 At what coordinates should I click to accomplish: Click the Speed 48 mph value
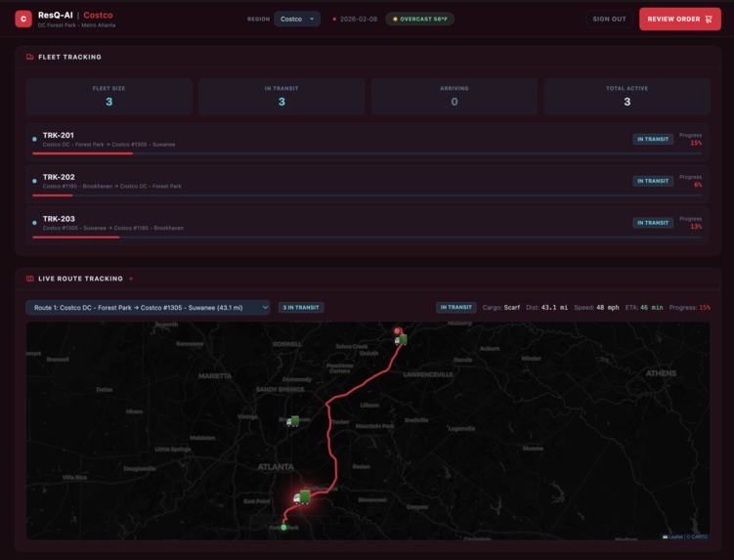[608, 308]
